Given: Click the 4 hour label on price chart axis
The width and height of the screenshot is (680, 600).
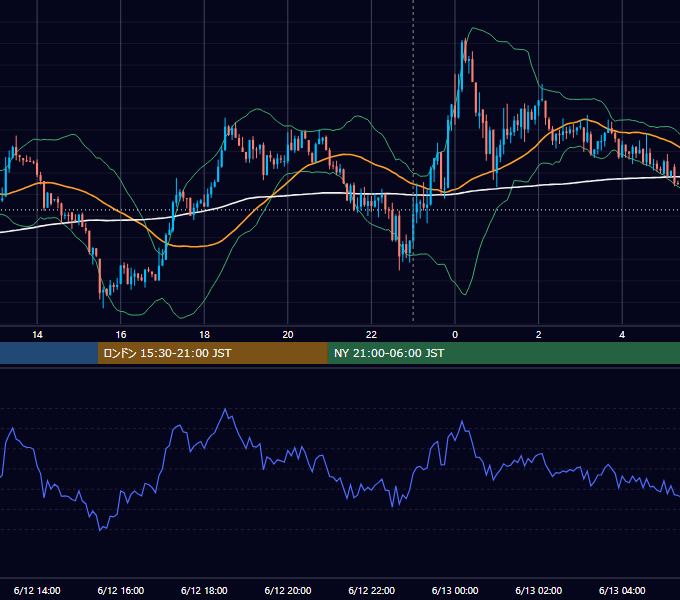Looking at the screenshot, I should point(622,335).
